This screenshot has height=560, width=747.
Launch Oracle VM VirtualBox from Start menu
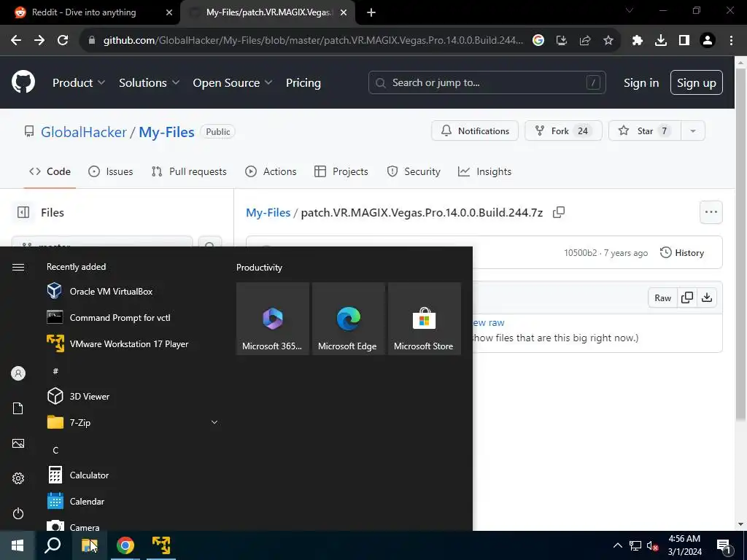[133, 292]
